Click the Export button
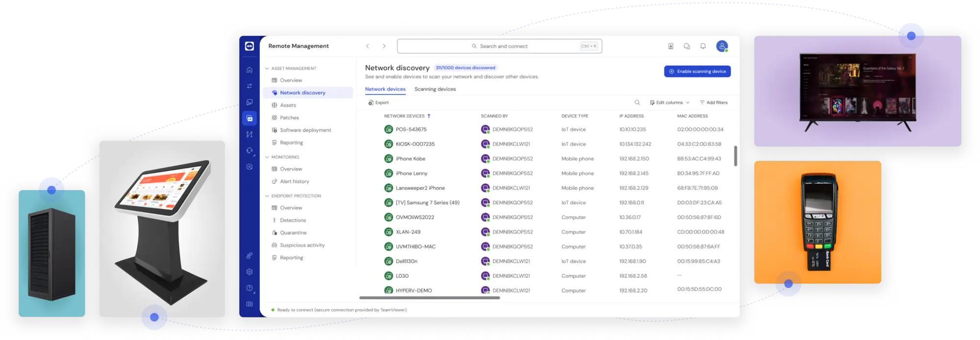The width and height of the screenshot is (980, 340). tap(378, 102)
